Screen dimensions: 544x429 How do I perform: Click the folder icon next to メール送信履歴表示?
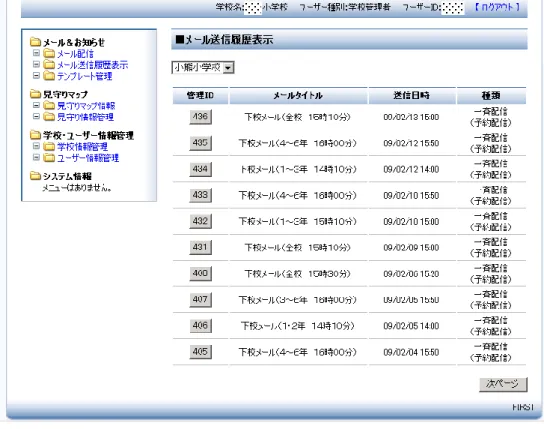49,65
